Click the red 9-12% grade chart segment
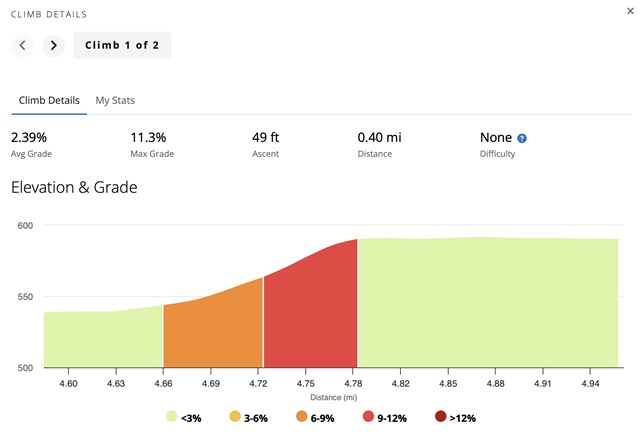Image resolution: width=640 pixels, height=434 pixels. point(310,315)
